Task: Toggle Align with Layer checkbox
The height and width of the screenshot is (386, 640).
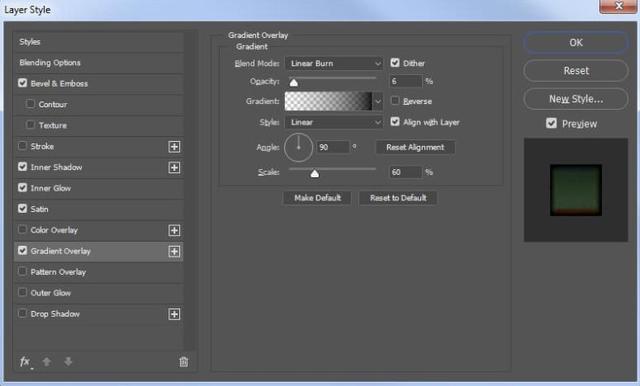Action: [395, 121]
